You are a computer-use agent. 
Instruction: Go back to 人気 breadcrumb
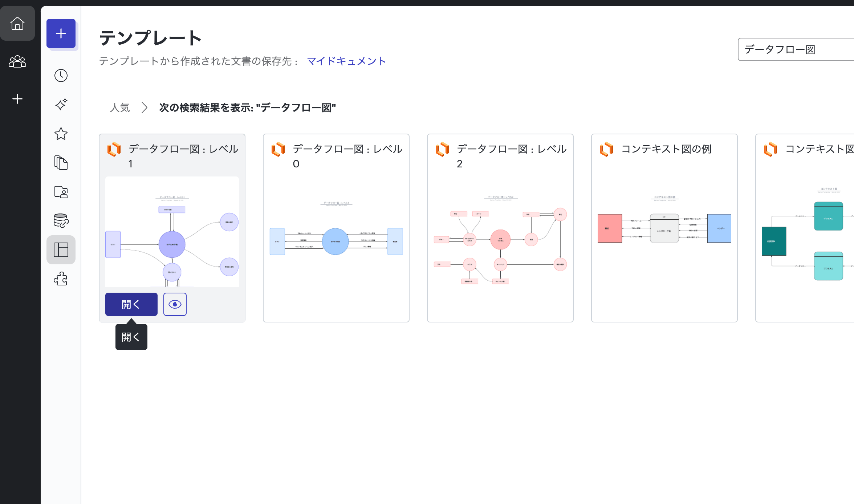[120, 107]
